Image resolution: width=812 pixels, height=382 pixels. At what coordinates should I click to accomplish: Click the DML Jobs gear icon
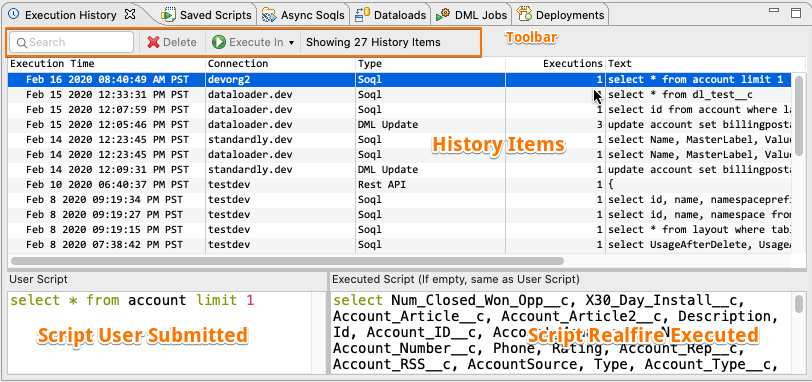point(443,14)
